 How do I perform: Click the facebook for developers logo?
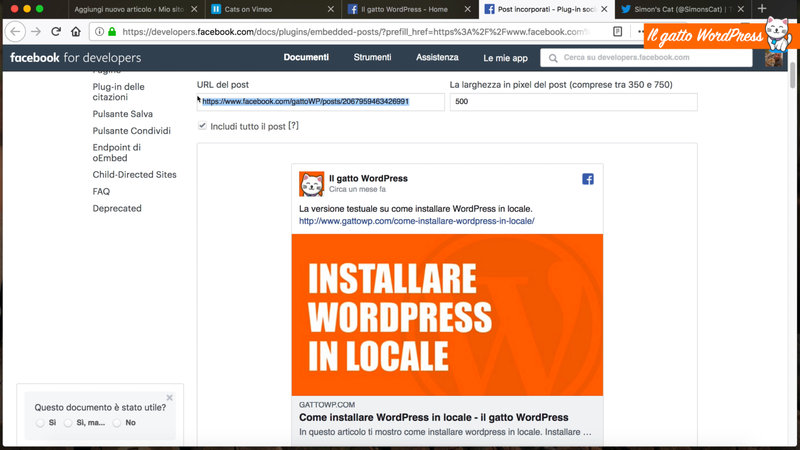[x=76, y=58]
